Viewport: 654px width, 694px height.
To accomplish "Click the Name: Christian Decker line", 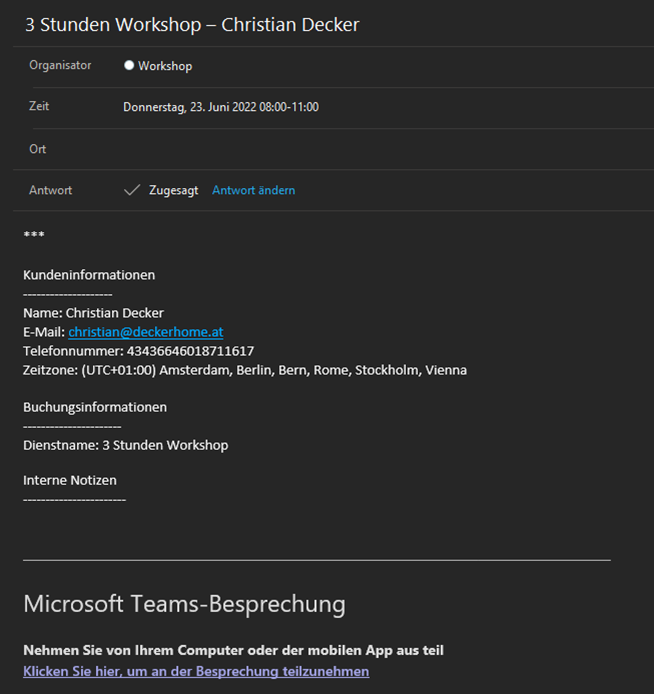I will 93,313.
